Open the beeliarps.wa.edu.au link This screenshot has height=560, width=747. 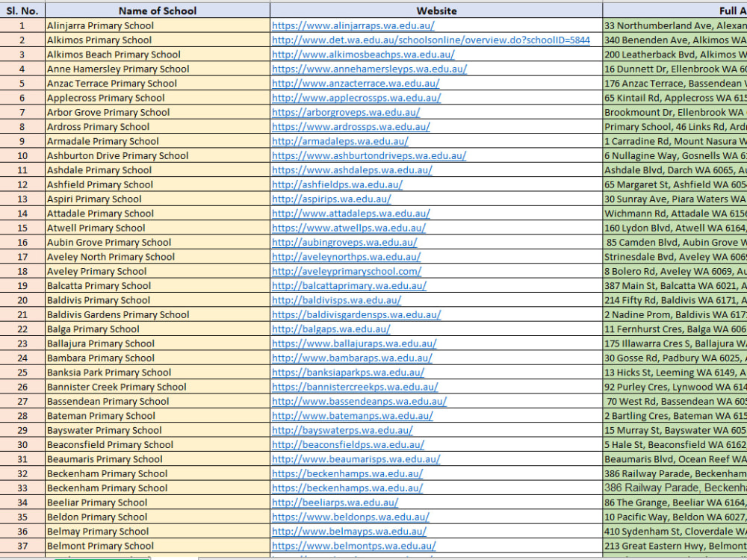[335, 503]
